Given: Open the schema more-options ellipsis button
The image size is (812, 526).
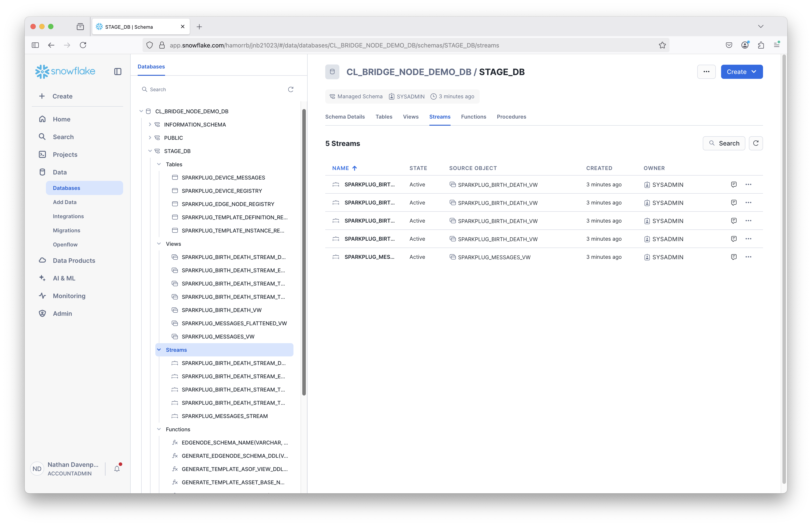Looking at the screenshot, I should click(706, 72).
